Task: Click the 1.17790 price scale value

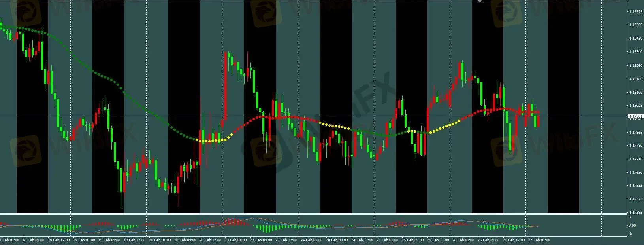Action: pyautogui.click(x=636, y=146)
